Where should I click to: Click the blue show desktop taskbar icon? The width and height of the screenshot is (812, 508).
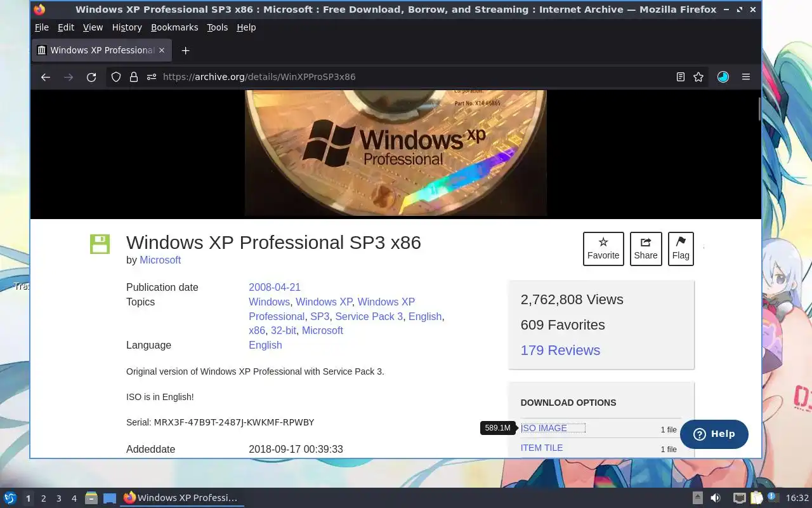click(110, 498)
